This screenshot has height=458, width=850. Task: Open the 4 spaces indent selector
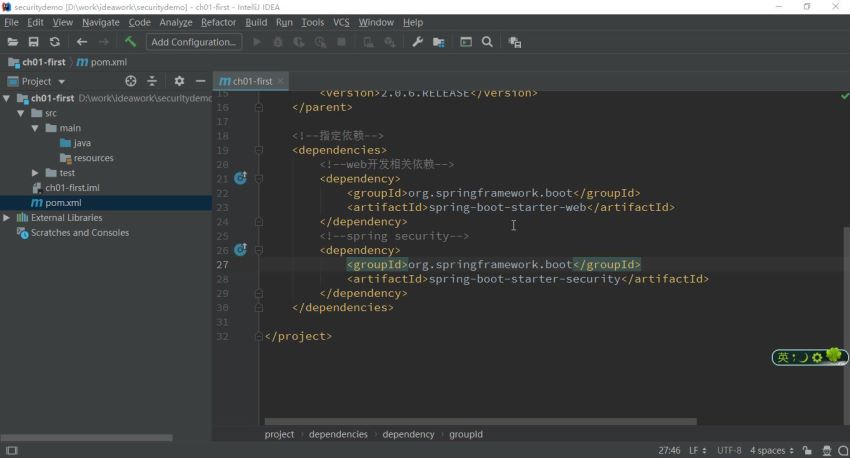pyautogui.click(x=772, y=450)
